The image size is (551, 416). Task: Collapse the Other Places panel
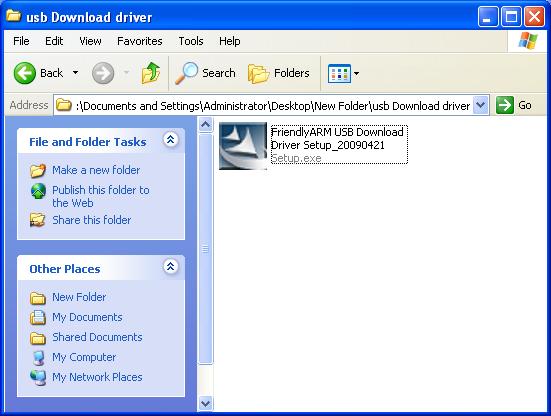coord(170,267)
